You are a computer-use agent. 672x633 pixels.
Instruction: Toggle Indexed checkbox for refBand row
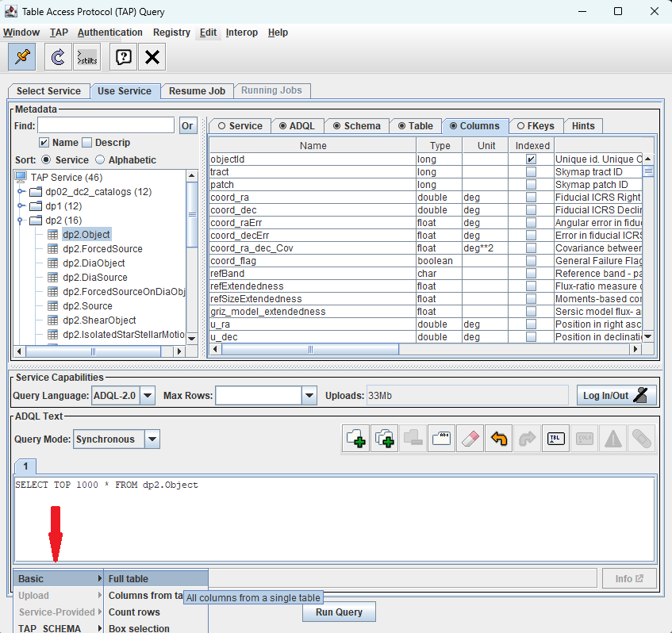click(x=531, y=274)
